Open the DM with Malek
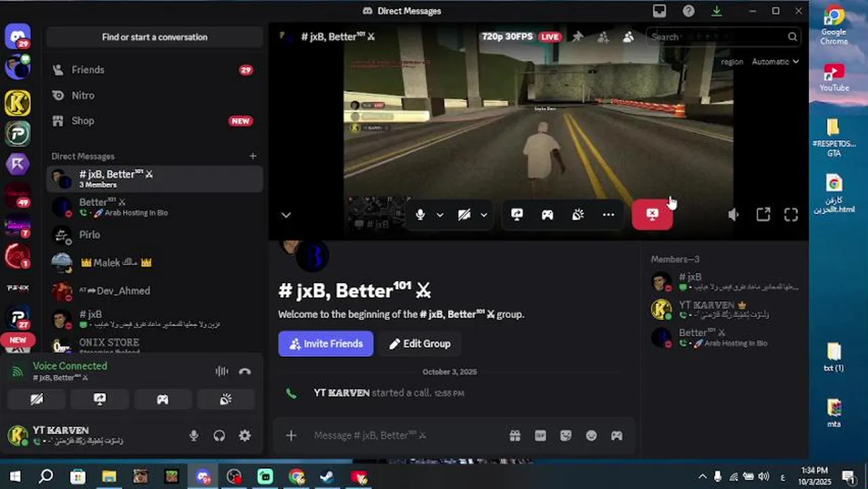This screenshot has height=489, width=868. [x=154, y=262]
